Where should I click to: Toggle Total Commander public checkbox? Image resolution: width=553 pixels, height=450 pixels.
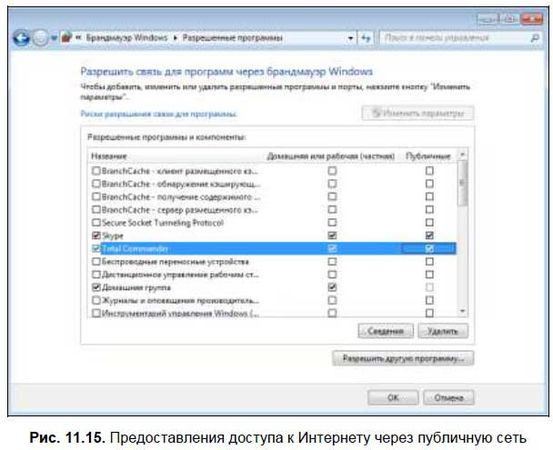[429, 248]
